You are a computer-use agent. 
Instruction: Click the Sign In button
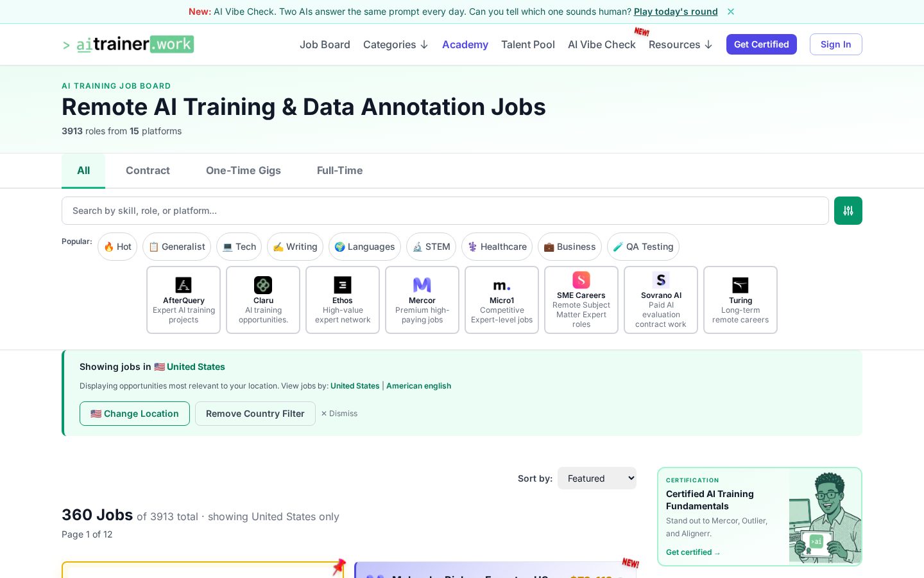pyautogui.click(x=835, y=44)
